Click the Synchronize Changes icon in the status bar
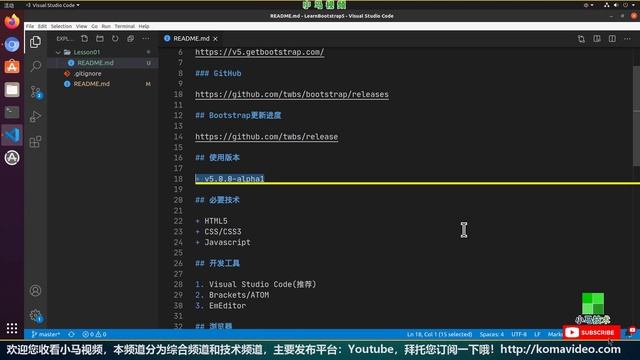Image resolution: width=640 pixels, height=360 pixels. (x=71, y=334)
